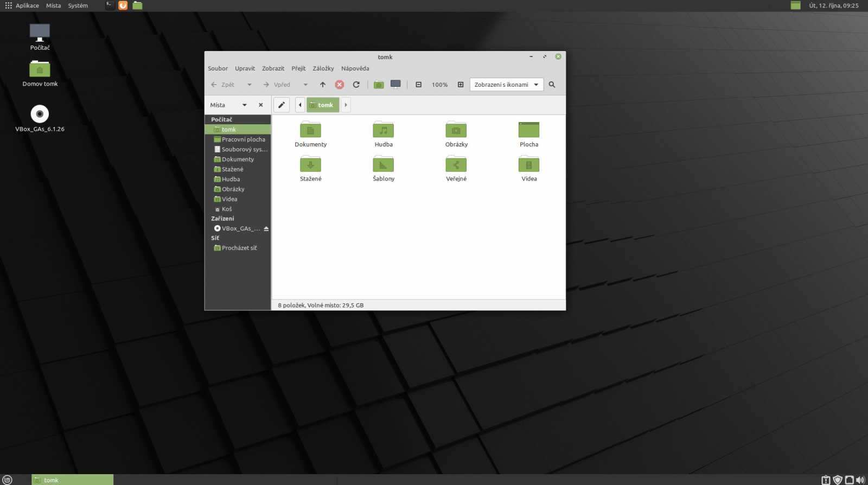Select Dokumenty in the sidebar
868x485 pixels.
click(238, 159)
